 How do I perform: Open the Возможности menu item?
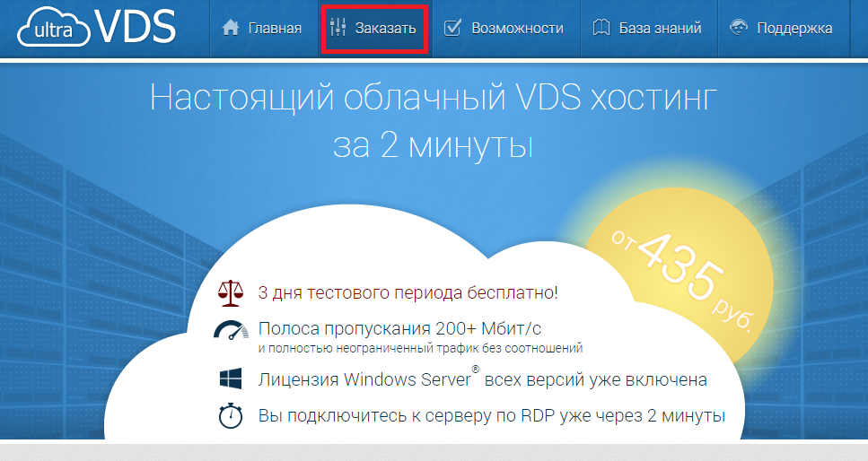coord(506,29)
